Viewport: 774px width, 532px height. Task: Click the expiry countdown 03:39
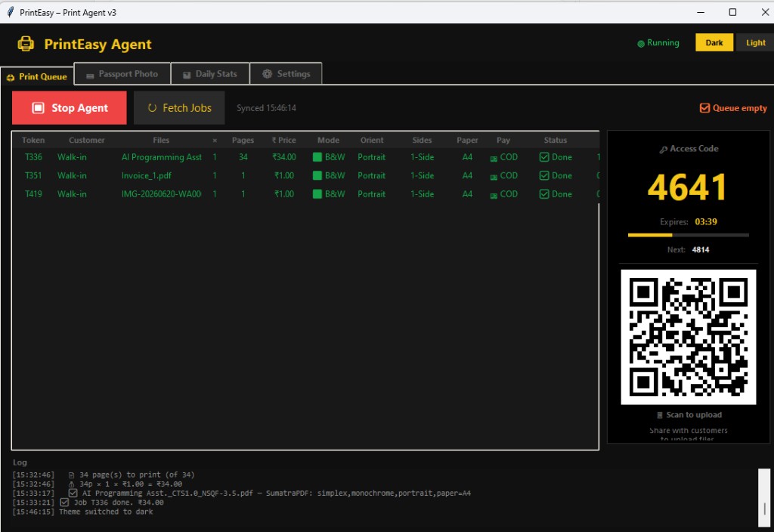click(706, 221)
